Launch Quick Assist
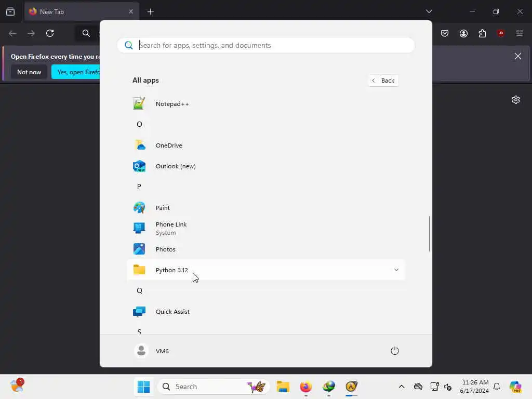Viewport: 532px width, 399px height. coord(265,312)
